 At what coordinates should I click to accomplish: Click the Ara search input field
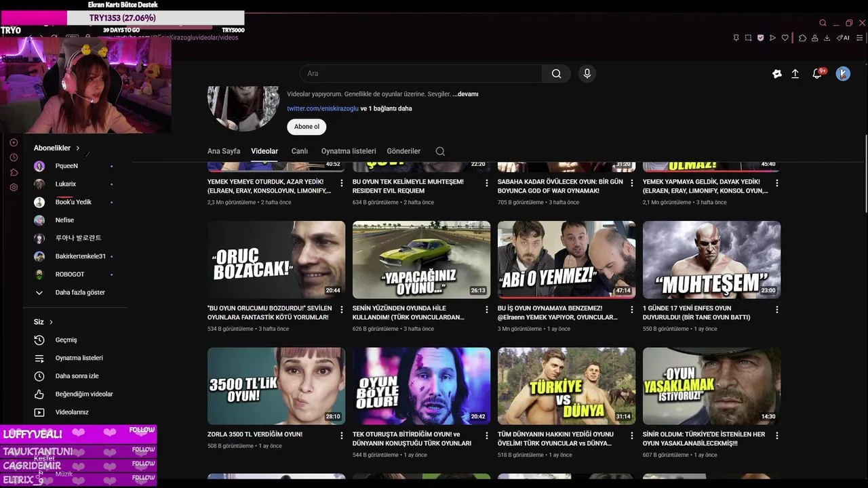(x=420, y=73)
